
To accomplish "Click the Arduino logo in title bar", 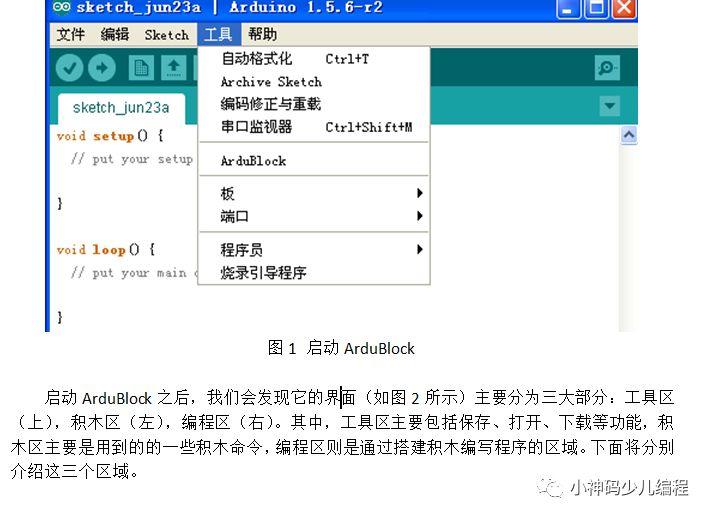I will [x=62, y=7].
